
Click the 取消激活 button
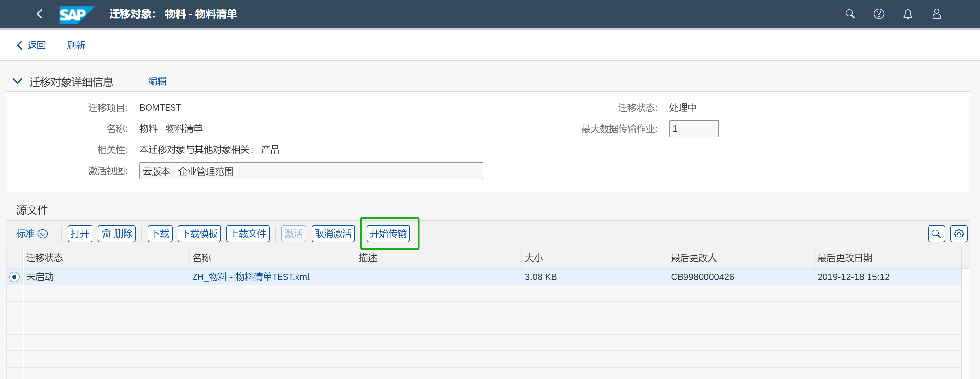pos(333,233)
